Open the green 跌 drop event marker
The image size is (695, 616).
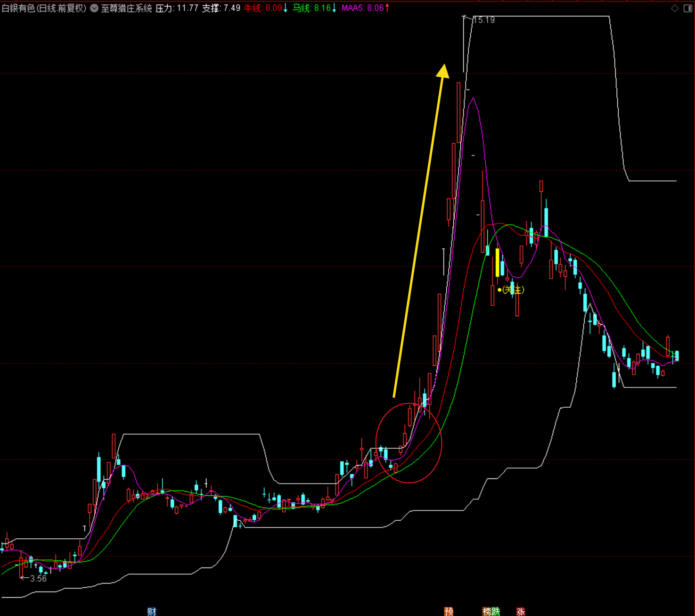click(495, 611)
